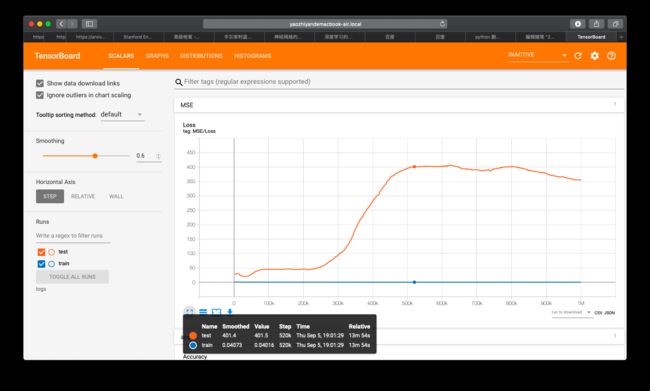The image size is (650, 391).
Task: Toggle Ignore outliers in chart scaling
Action: pos(40,95)
